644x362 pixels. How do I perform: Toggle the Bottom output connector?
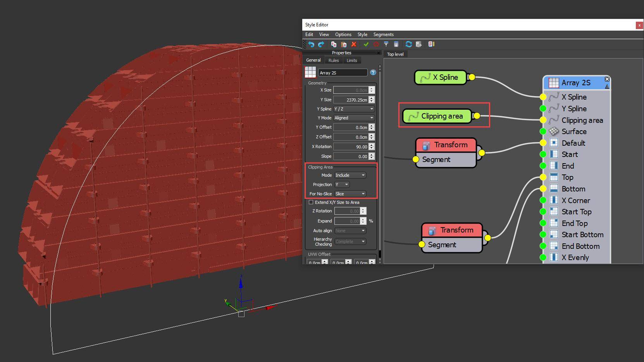pyautogui.click(x=543, y=189)
